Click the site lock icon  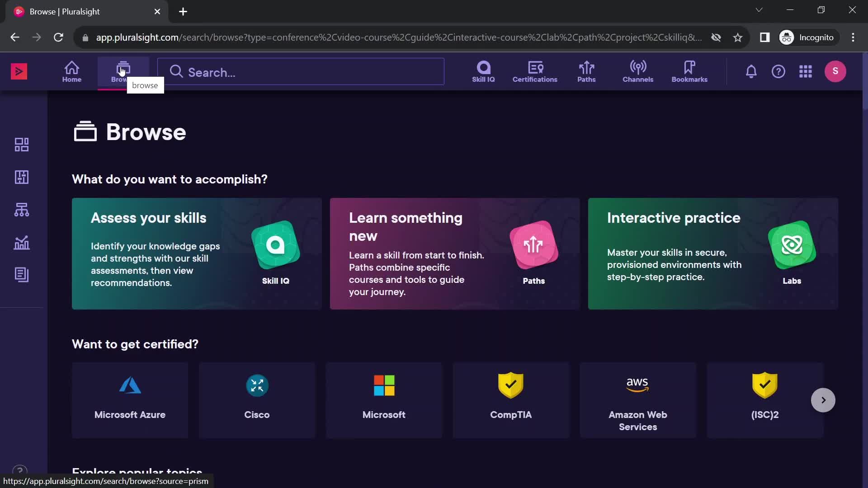[x=85, y=38]
